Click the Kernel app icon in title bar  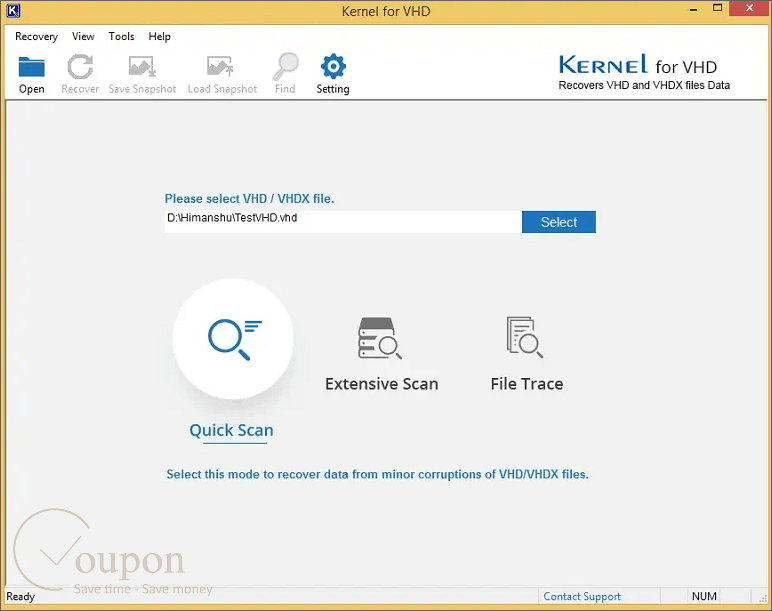tap(13, 10)
